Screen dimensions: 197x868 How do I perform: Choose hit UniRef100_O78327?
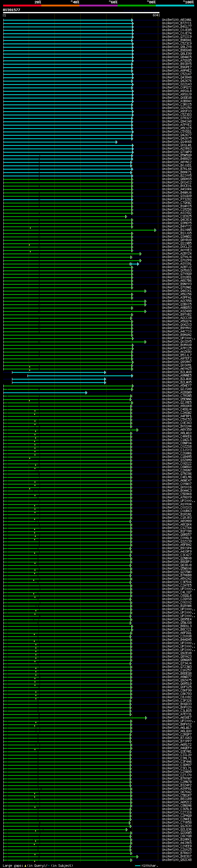point(177,118)
